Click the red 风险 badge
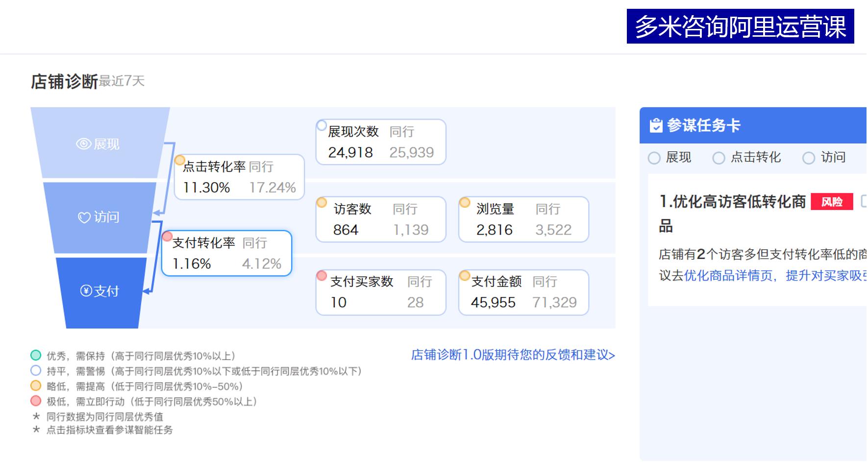This screenshot has width=868, height=474. (833, 201)
